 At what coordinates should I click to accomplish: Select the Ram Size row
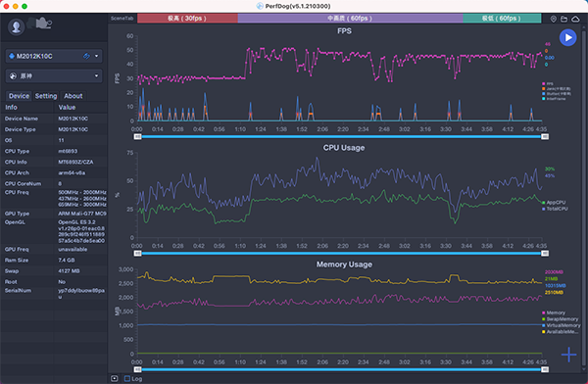coord(54,261)
